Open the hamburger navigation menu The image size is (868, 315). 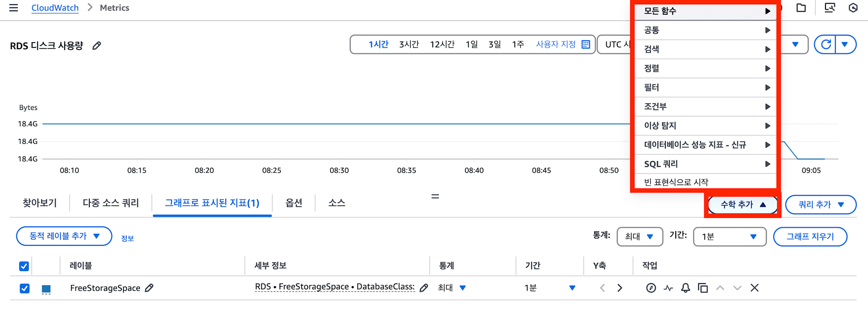[x=13, y=8]
